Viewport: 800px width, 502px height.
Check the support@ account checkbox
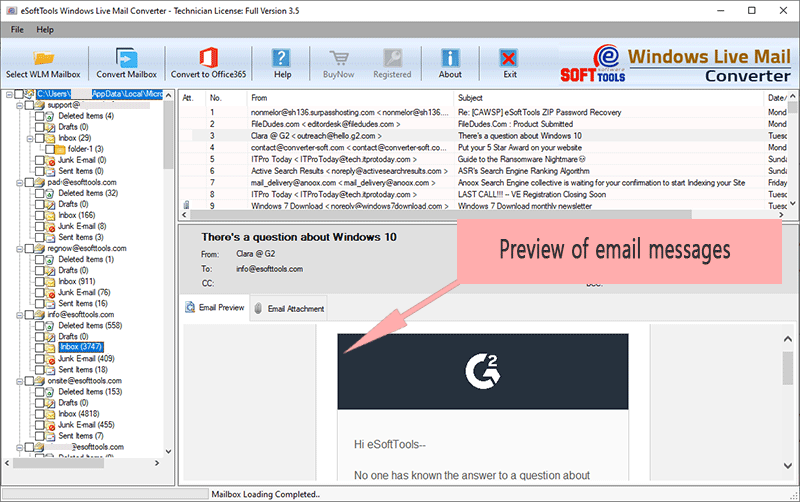click(30, 105)
